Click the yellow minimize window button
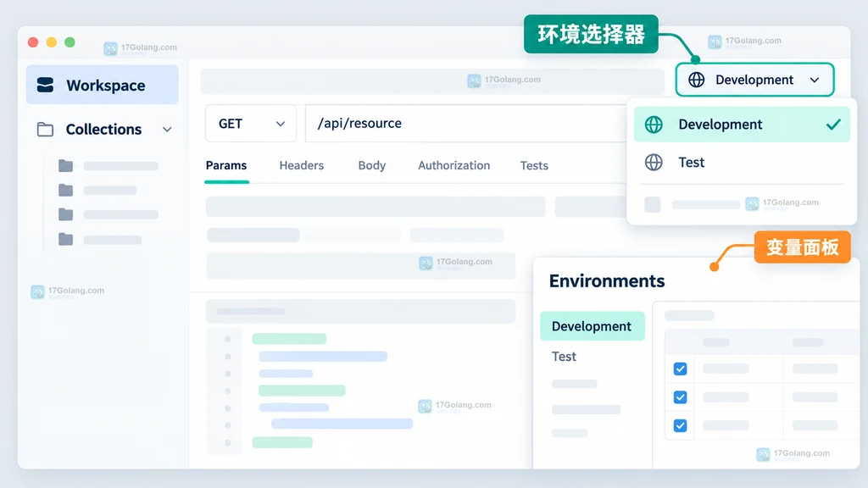The image size is (868, 488). pyautogui.click(x=52, y=42)
